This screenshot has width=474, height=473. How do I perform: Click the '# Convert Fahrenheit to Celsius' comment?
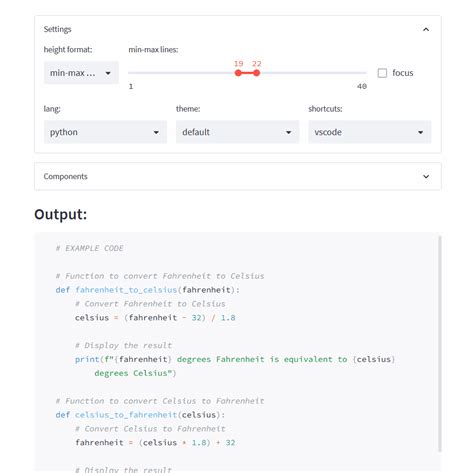point(150,304)
